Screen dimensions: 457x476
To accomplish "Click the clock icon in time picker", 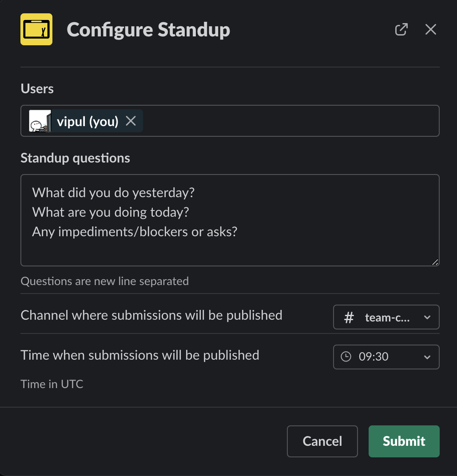I will pyautogui.click(x=346, y=357).
